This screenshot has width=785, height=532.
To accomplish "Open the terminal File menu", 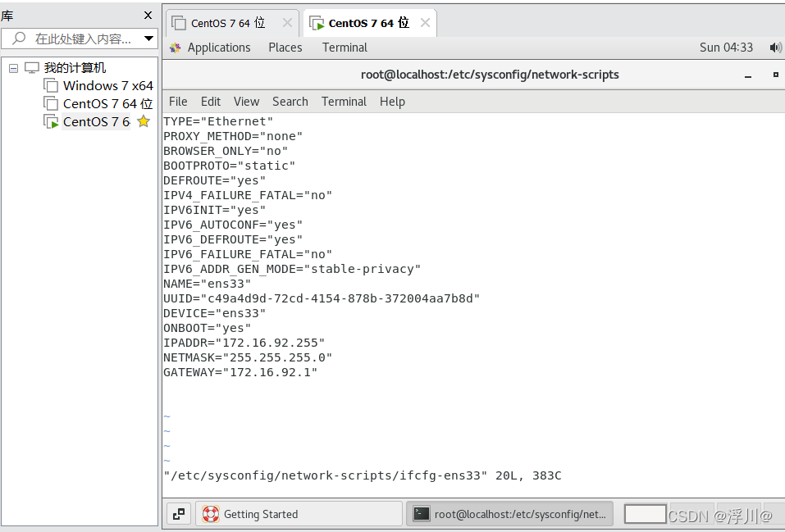I will tap(178, 102).
